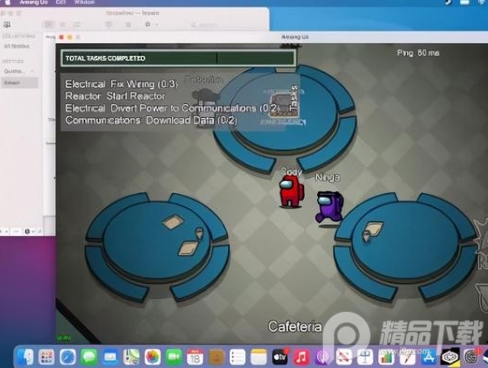Select the 'Reactor Start Reactor' task line
The height and width of the screenshot is (368, 488).
point(115,96)
